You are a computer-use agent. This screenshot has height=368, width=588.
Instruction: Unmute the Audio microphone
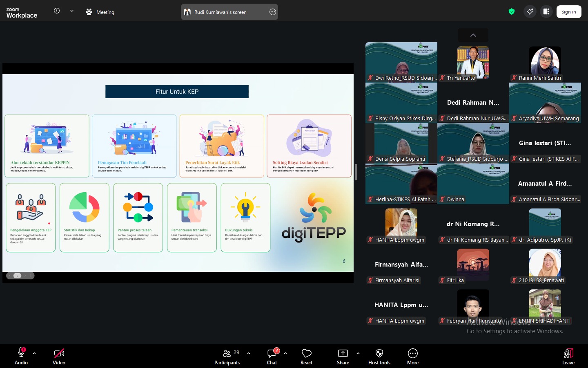[x=21, y=357]
